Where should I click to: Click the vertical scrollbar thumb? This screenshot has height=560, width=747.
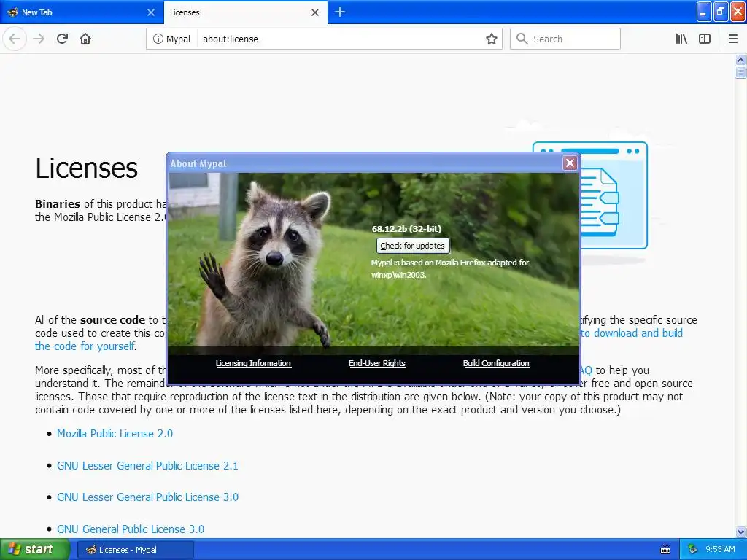(740, 72)
